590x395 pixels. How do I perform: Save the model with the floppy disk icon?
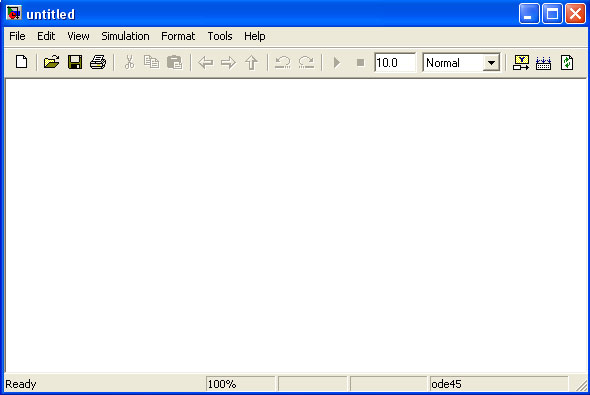(x=75, y=62)
